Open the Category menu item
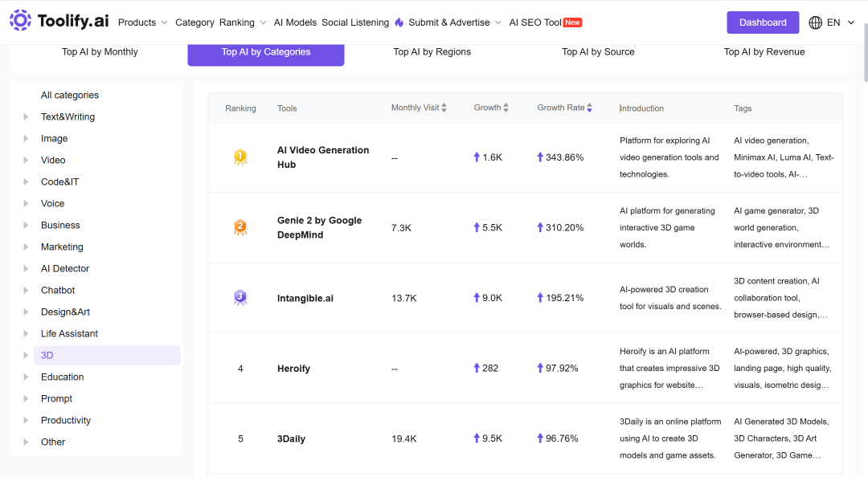Image resolution: width=868 pixels, height=477 pixels. pos(194,22)
